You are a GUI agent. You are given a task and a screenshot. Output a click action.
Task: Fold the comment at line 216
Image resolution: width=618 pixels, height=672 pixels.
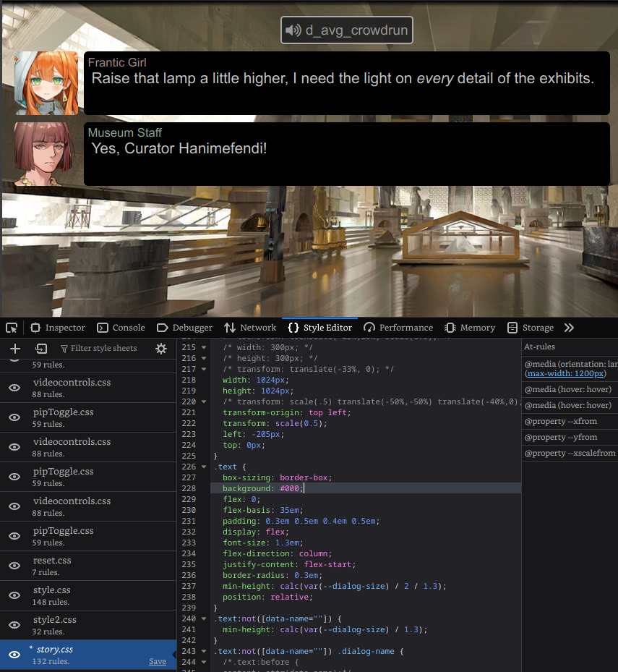click(x=204, y=358)
